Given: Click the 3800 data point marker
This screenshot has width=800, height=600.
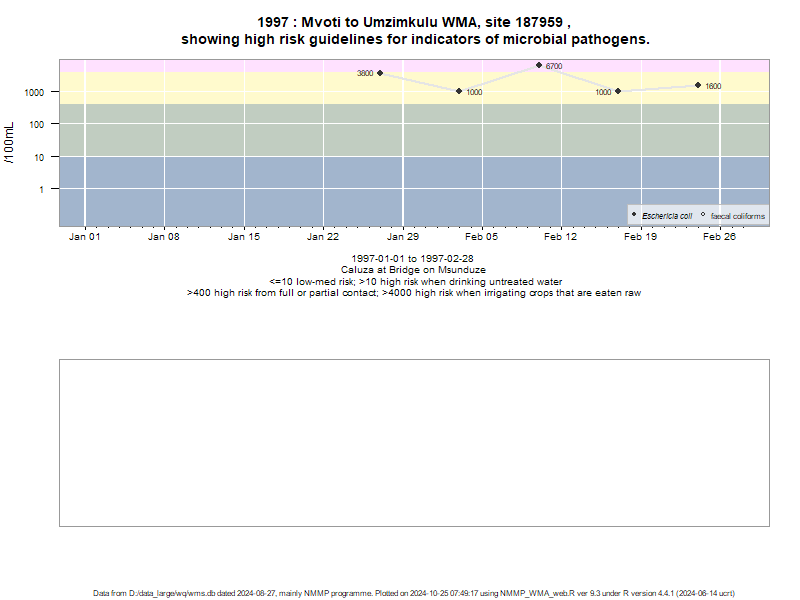Looking at the screenshot, I should point(380,73).
